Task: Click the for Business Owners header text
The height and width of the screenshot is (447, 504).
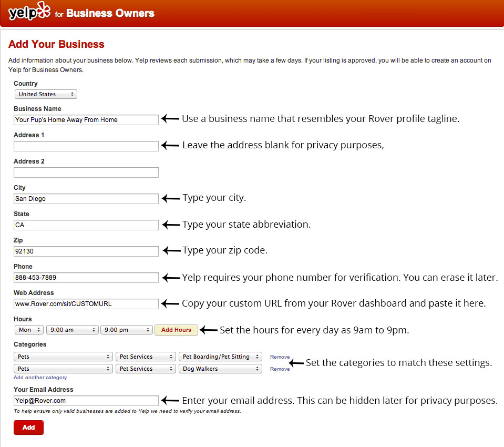Action: click(105, 13)
